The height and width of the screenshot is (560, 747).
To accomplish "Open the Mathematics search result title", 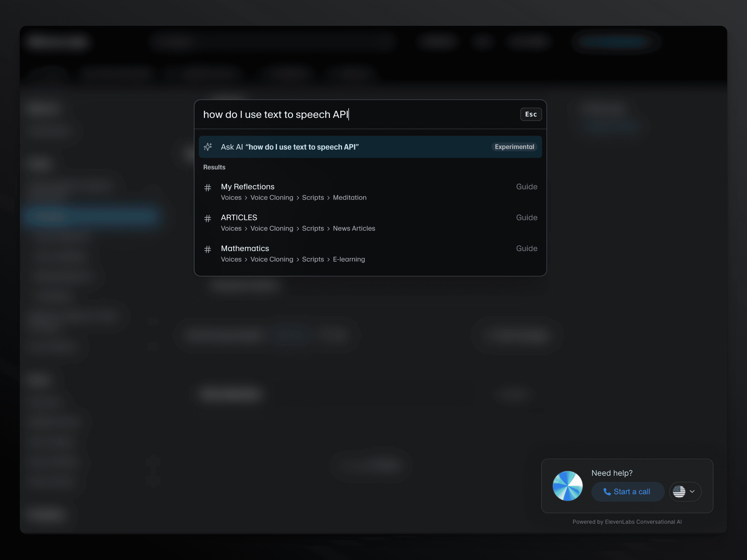I will tap(245, 248).
